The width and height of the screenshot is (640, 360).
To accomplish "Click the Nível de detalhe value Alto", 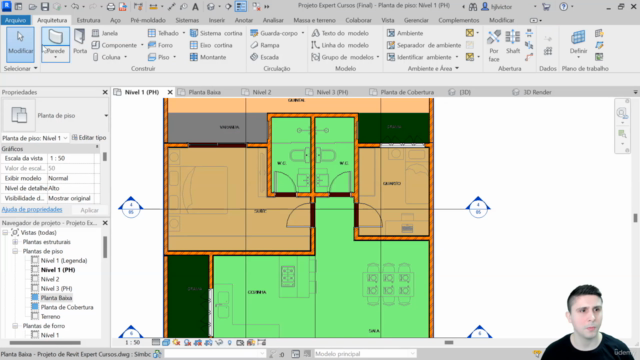I will point(71,188).
